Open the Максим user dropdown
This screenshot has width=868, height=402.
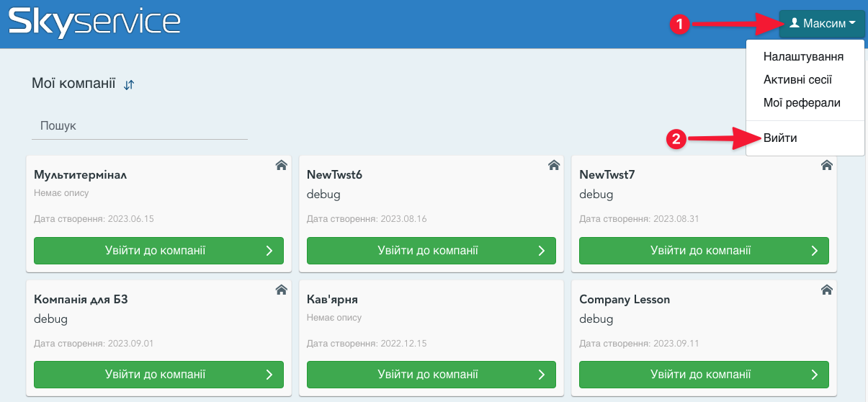[822, 24]
